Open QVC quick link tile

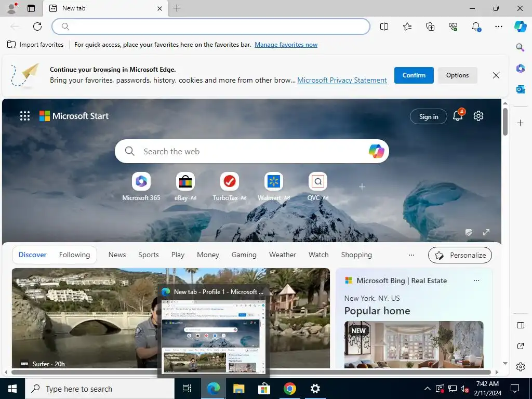[318, 187]
